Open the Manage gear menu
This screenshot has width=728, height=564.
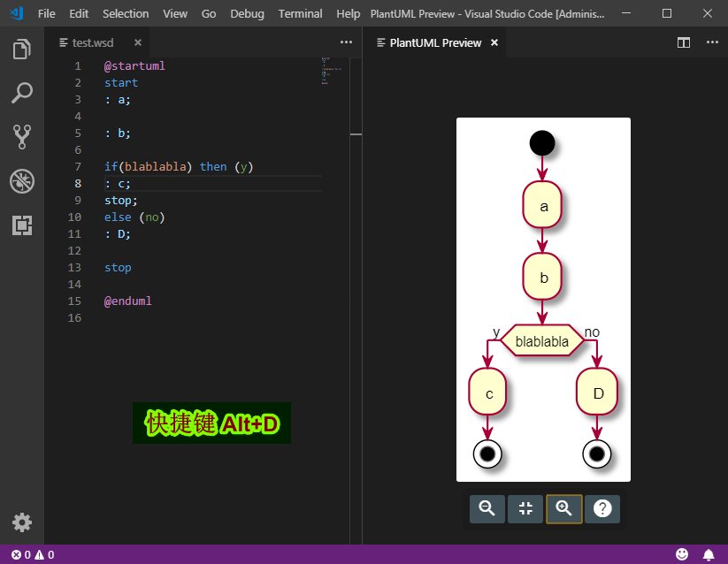[22, 522]
